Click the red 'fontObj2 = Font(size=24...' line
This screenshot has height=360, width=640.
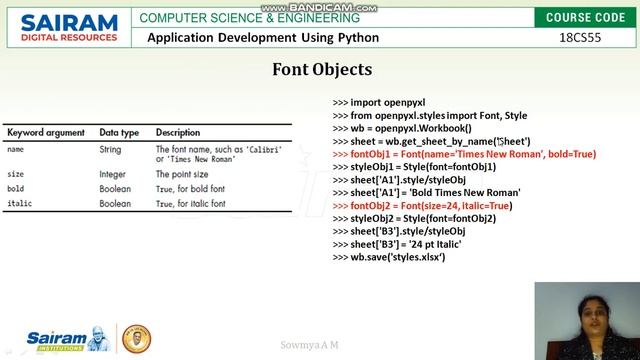point(422,206)
